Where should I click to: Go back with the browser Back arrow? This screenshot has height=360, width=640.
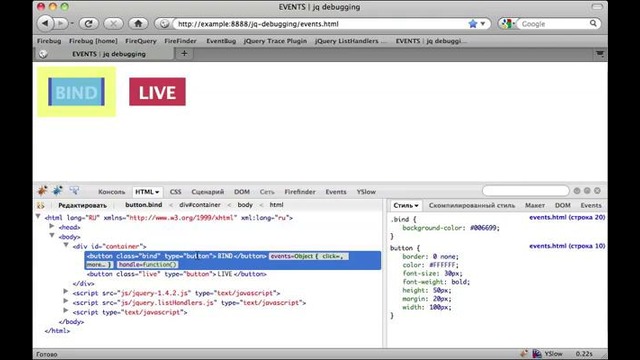(45, 23)
